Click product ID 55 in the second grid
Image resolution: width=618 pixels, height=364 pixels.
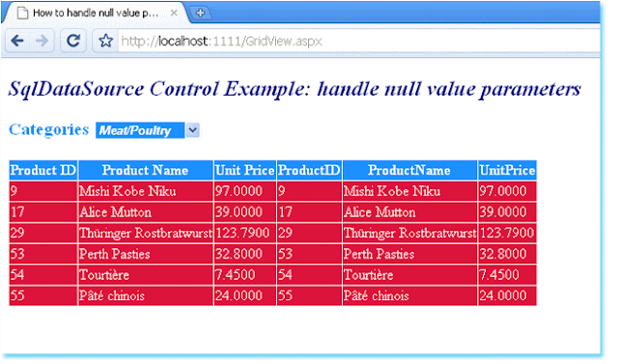point(286,295)
